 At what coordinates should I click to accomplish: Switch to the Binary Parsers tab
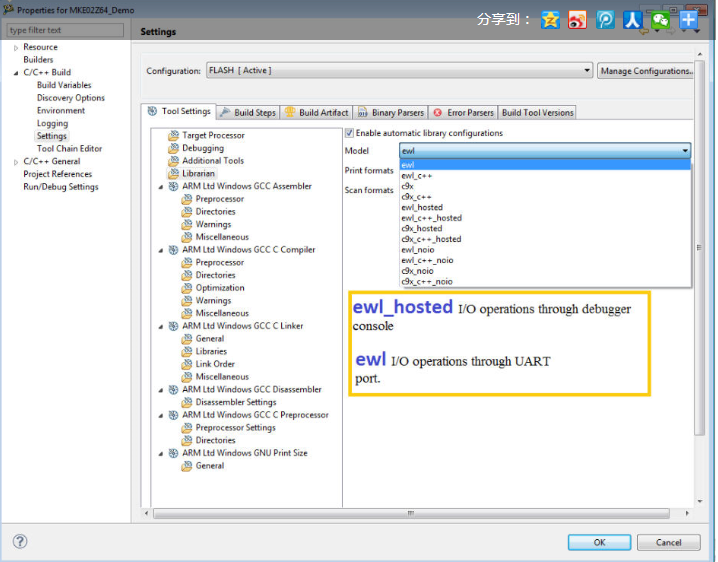click(391, 113)
